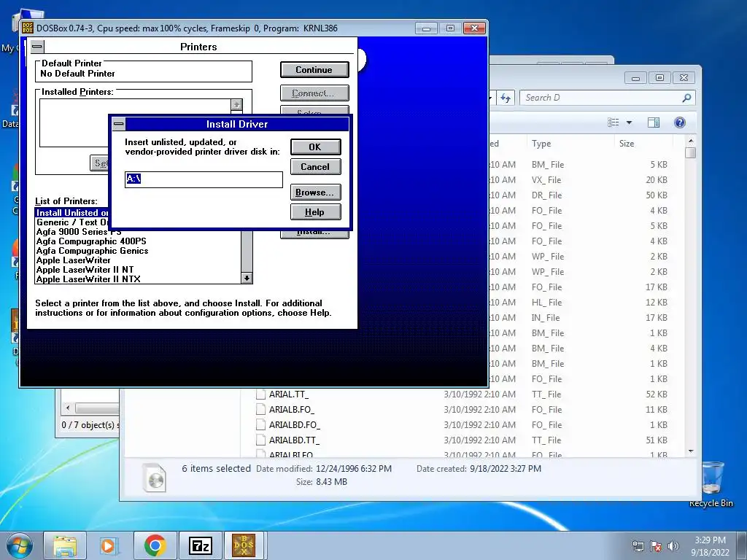Open the Explorer help icon
Screen dimensions: 747x560
(680, 122)
